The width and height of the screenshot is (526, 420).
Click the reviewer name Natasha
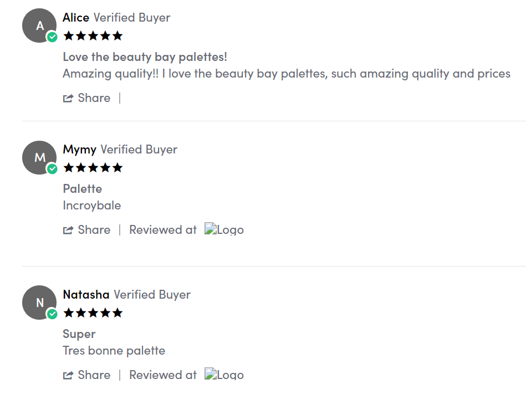(86, 295)
